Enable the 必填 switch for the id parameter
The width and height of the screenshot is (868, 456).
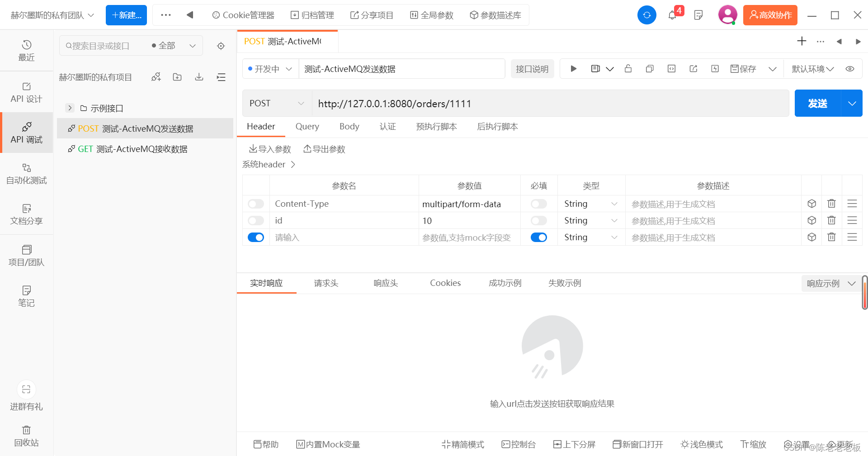point(538,220)
